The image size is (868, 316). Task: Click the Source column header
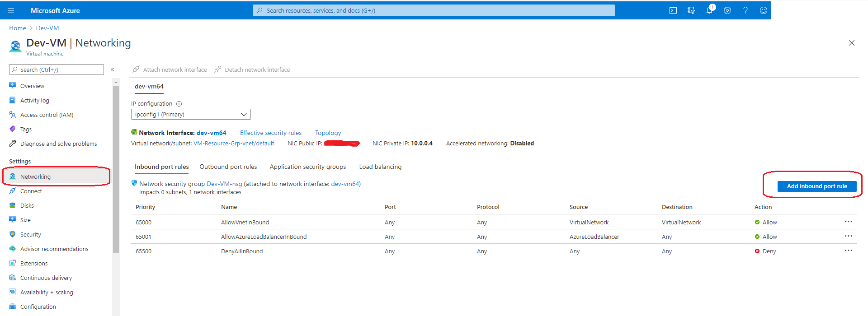click(579, 207)
